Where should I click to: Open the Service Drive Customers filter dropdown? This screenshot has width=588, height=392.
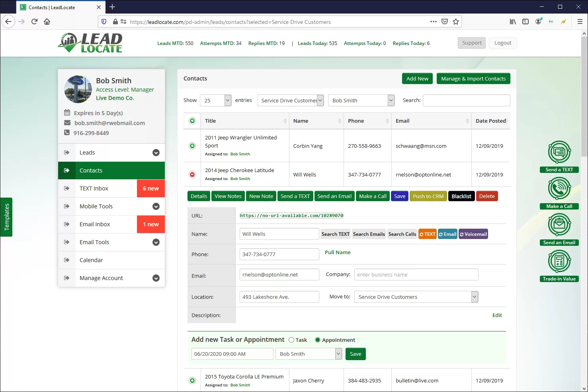(290, 100)
